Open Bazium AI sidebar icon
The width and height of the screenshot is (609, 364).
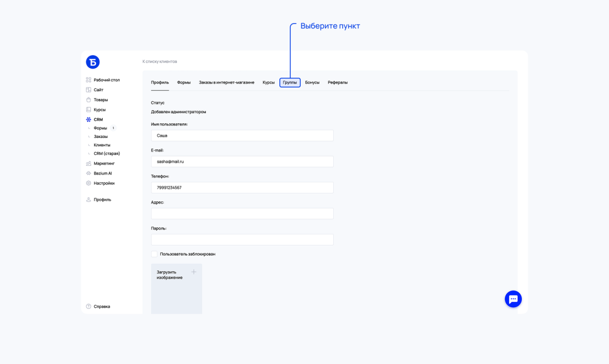coord(89,173)
